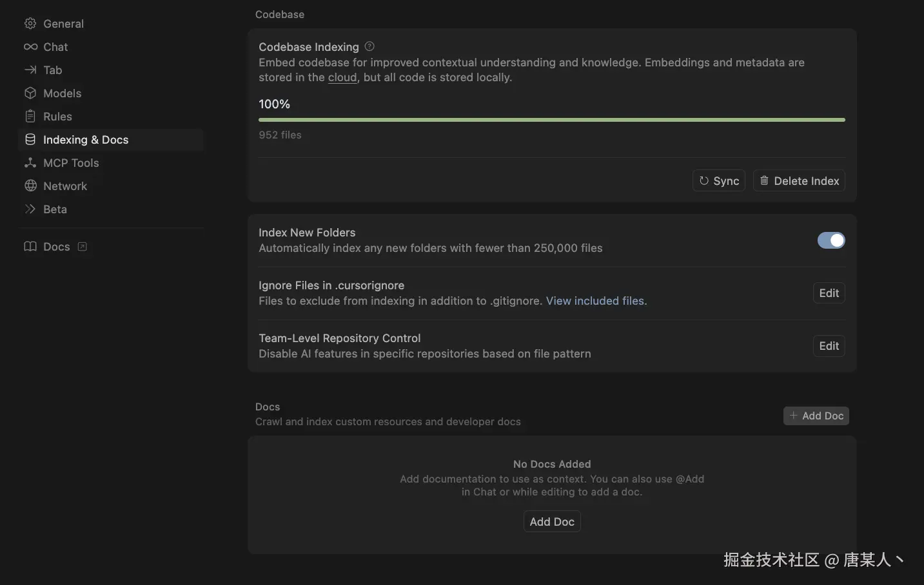The image size is (924, 585).
Task: Click the Automatically index any new folders description
Action: tap(431, 248)
